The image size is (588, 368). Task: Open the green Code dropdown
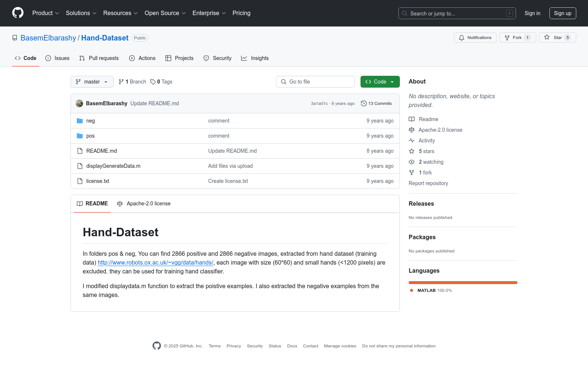click(380, 82)
